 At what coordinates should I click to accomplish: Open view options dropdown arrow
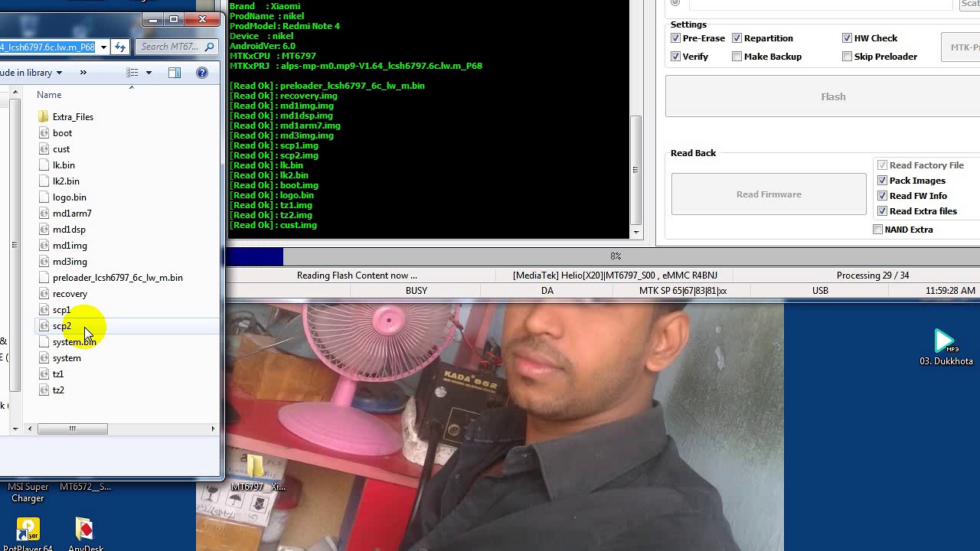point(149,73)
